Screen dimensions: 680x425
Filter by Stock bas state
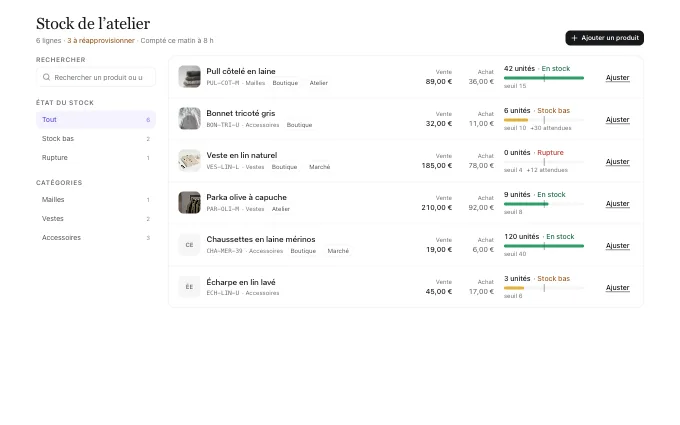96,138
